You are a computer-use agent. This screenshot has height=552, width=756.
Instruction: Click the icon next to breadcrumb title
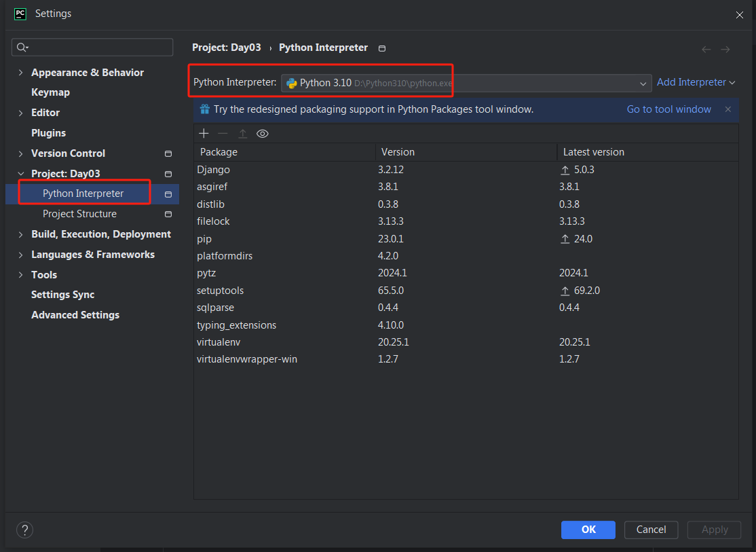tap(382, 48)
